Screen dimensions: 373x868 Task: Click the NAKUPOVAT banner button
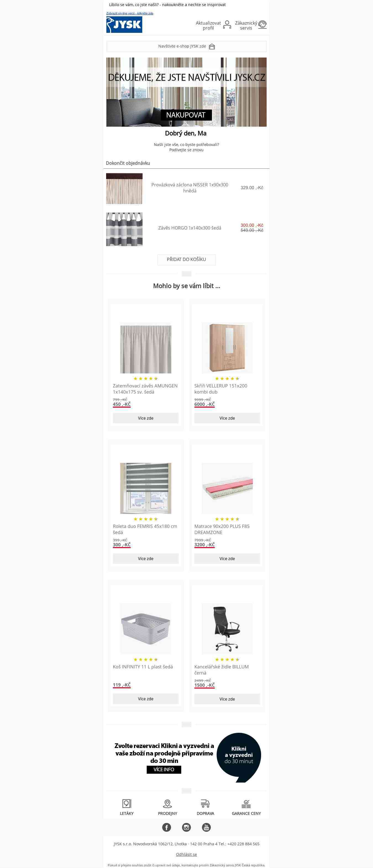pos(186,115)
